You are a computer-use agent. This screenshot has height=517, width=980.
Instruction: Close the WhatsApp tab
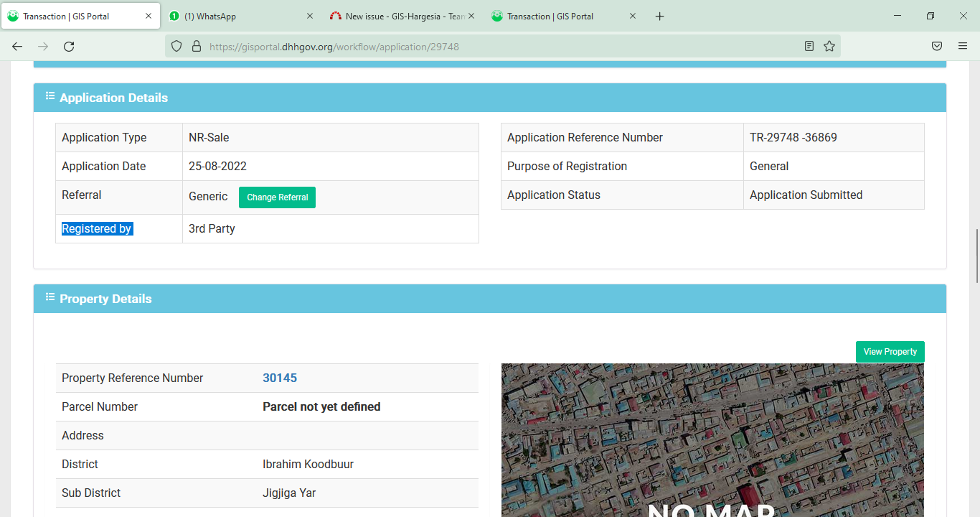[310, 16]
